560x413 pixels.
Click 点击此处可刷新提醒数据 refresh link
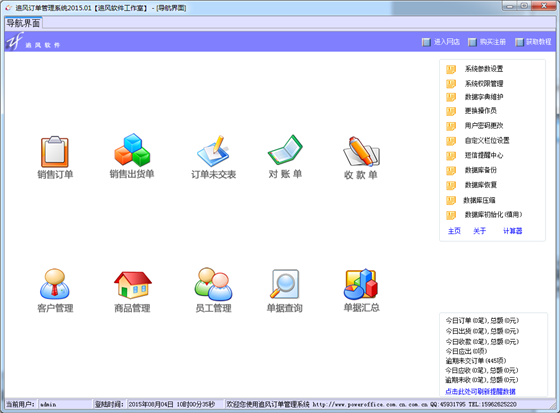coord(480,392)
